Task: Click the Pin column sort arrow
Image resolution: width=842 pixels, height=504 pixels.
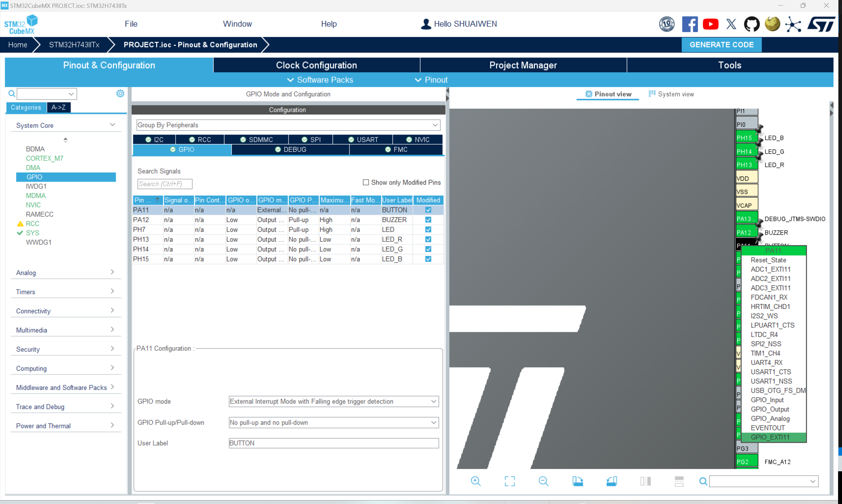Action: [157, 200]
